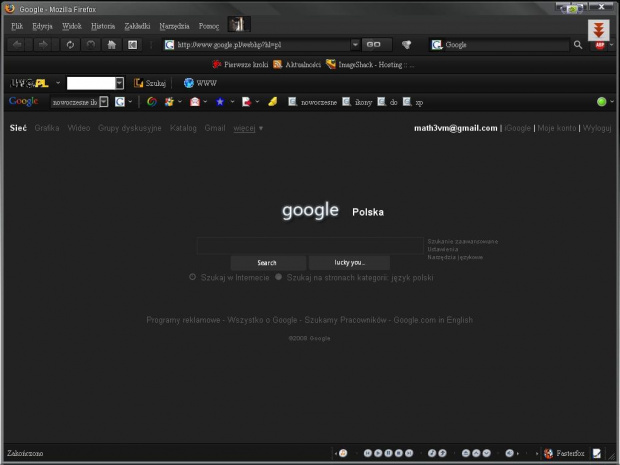Click the sidebar toggle icon after Home

(x=132, y=45)
